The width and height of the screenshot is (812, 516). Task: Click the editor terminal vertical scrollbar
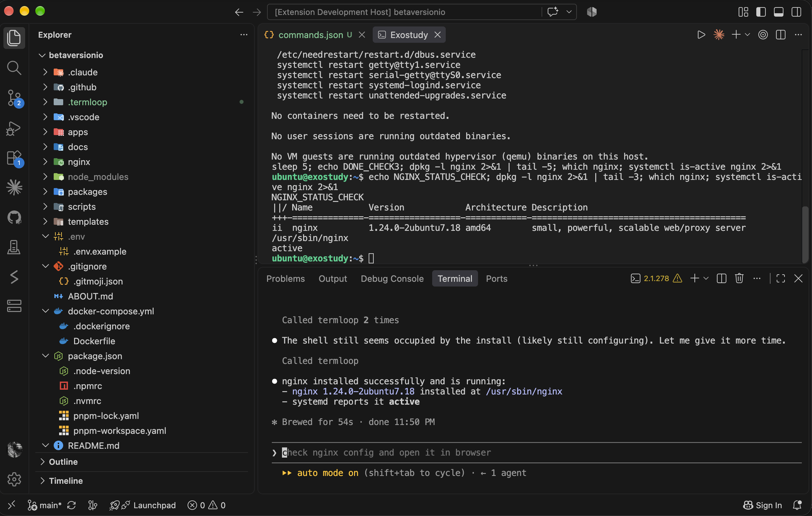(x=805, y=234)
